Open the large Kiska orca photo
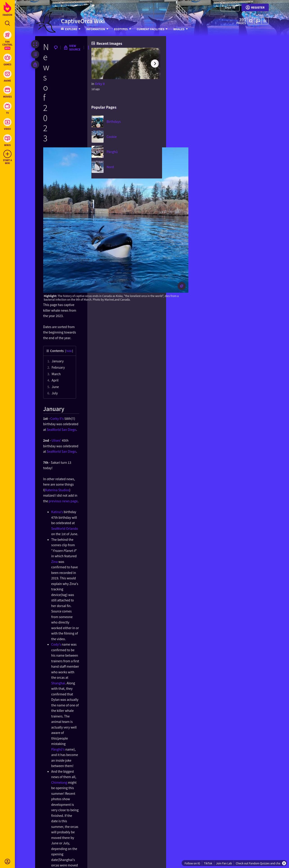The image size is (289, 868). (116, 220)
